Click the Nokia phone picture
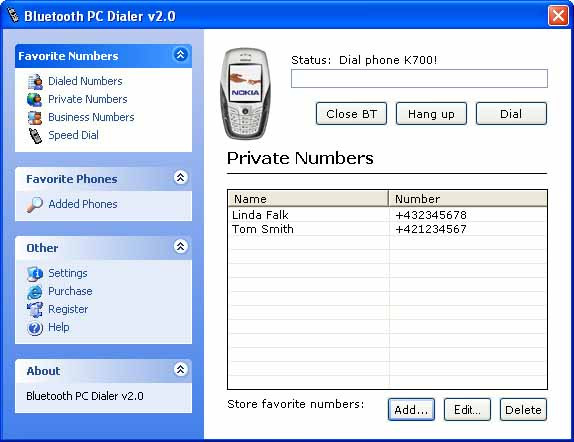The width and height of the screenshot is (574, 442). [x=245, y=93]
